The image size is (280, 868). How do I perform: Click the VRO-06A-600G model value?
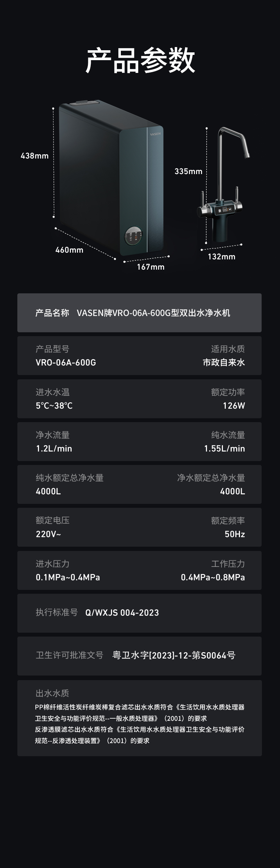pyautogui.click(x=66, y=362)
